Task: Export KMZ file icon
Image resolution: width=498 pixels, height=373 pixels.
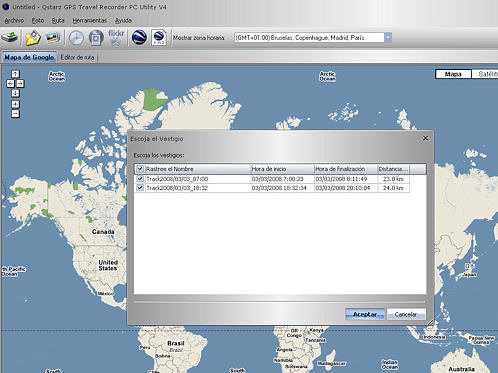Action: coord(159,37)
